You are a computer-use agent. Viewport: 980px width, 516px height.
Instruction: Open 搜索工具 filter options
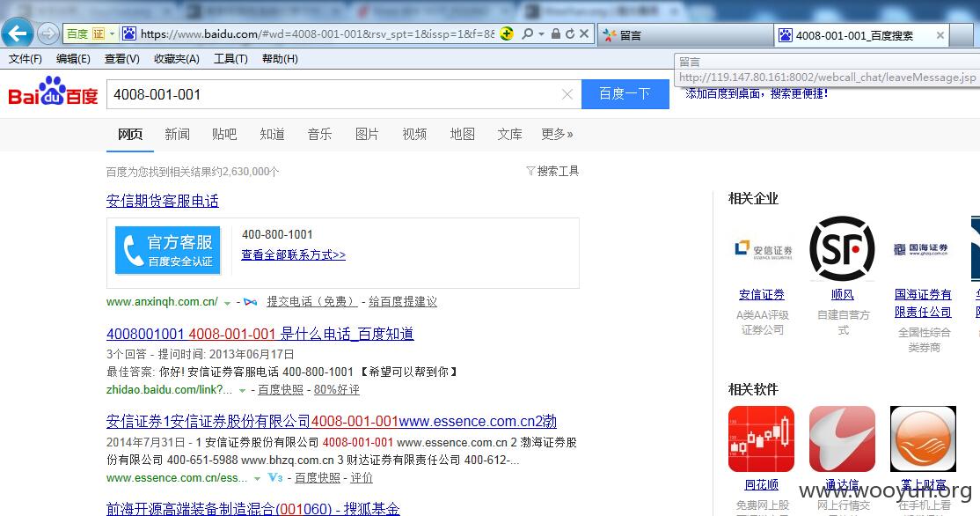coord(552,171)
